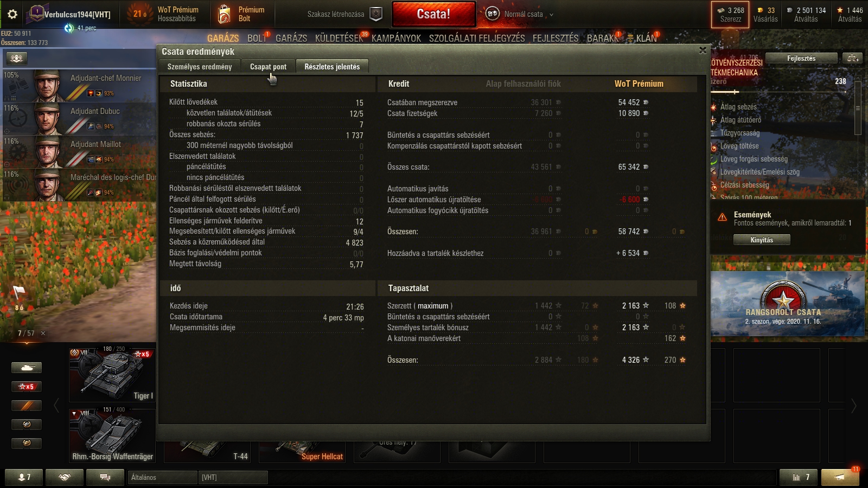Click the compare vehicle scales icon
Screen dimensions: 868x488
pos(853,58)
